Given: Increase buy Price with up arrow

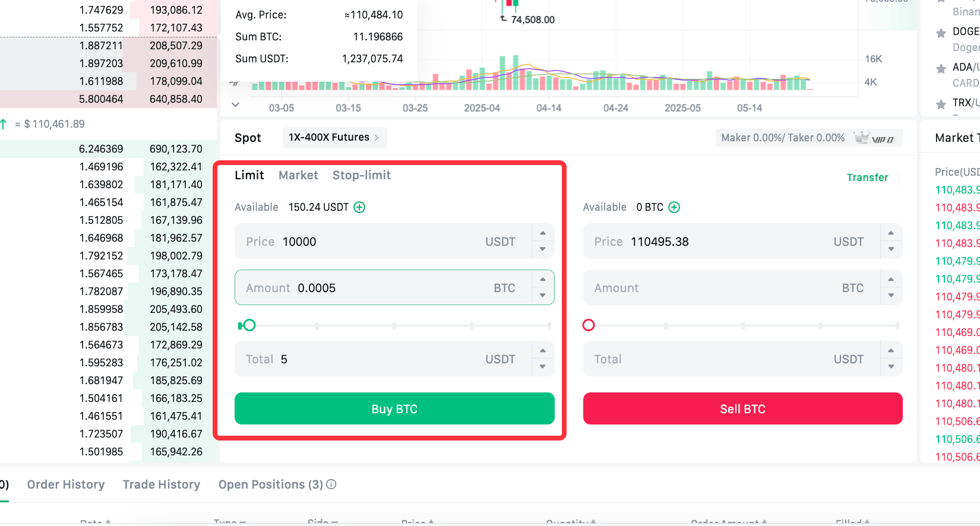Looking at the screenshot, I should tap(542, 233).
